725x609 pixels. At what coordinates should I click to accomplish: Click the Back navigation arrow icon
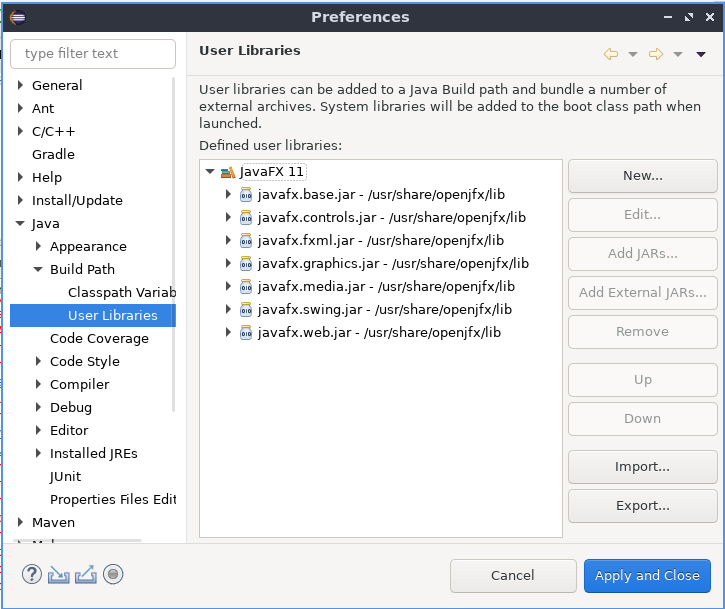(610, 54)
